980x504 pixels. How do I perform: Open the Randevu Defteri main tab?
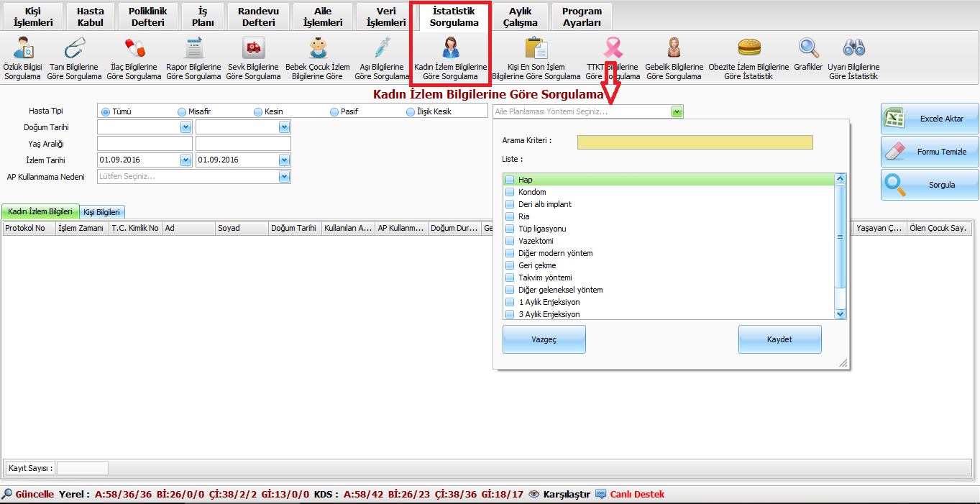click(258, 17)
